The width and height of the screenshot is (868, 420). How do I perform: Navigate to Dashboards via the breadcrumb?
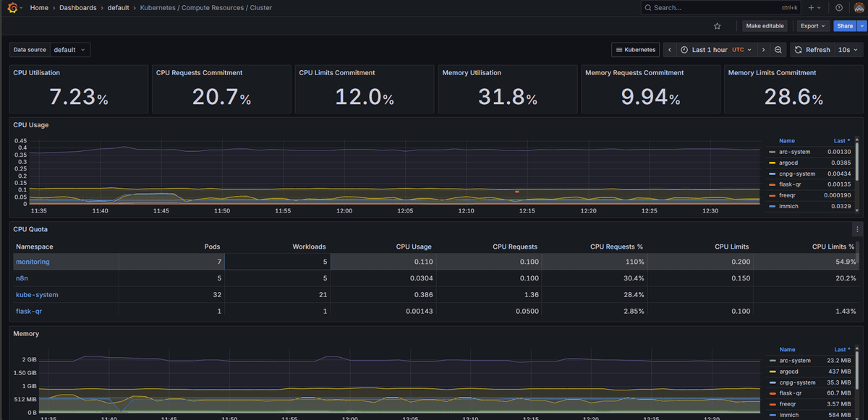click(x=77, y=7)
